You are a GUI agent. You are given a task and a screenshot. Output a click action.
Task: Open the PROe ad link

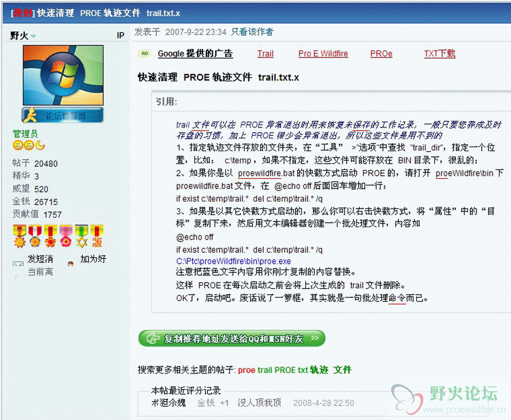click(381, 53)
